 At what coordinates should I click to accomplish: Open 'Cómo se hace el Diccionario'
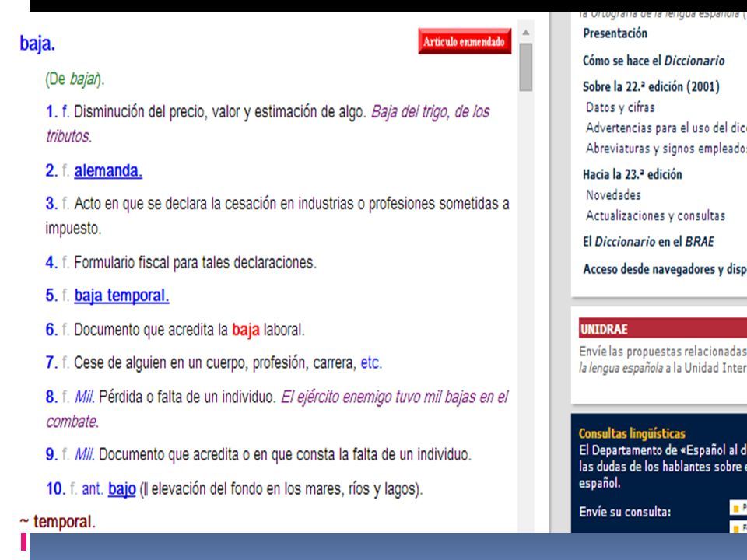point(654,61)
